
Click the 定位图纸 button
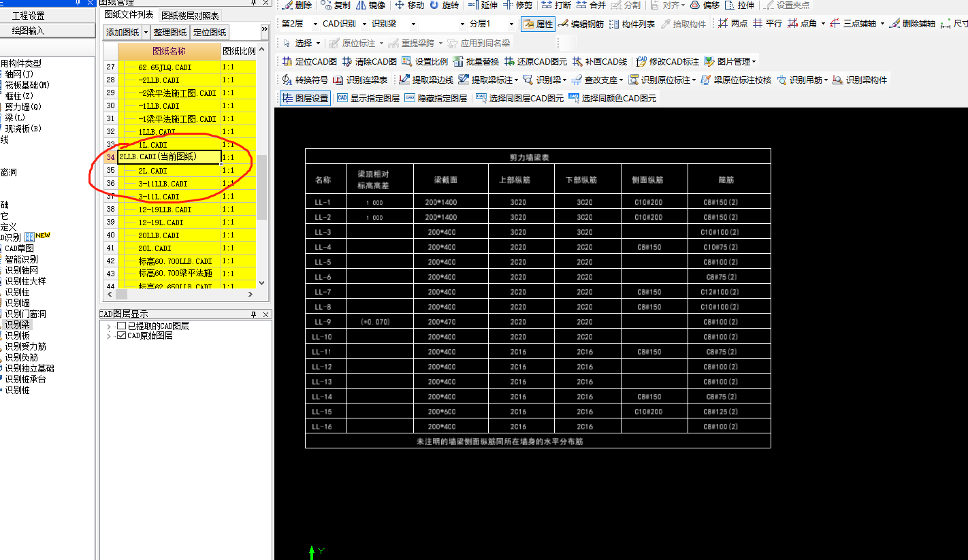210,32
